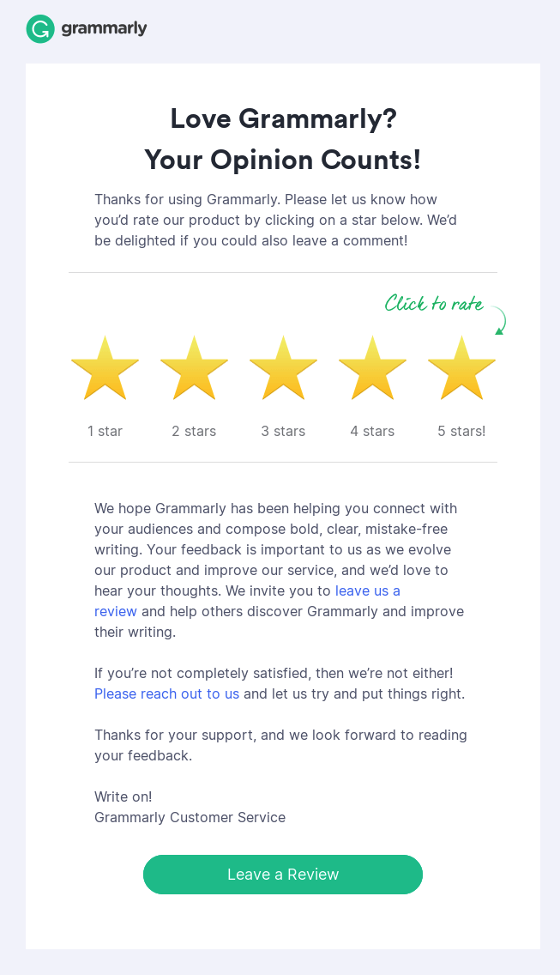Screen dimensions: 560x975
Task: Click the green Grammarly G logo icon
Action: [x=40, y=28]
